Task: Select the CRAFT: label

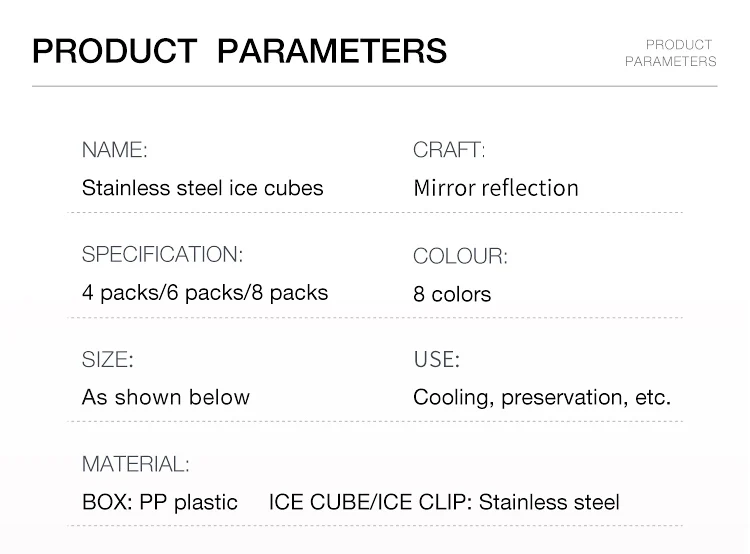Action: tap(449, 150)
